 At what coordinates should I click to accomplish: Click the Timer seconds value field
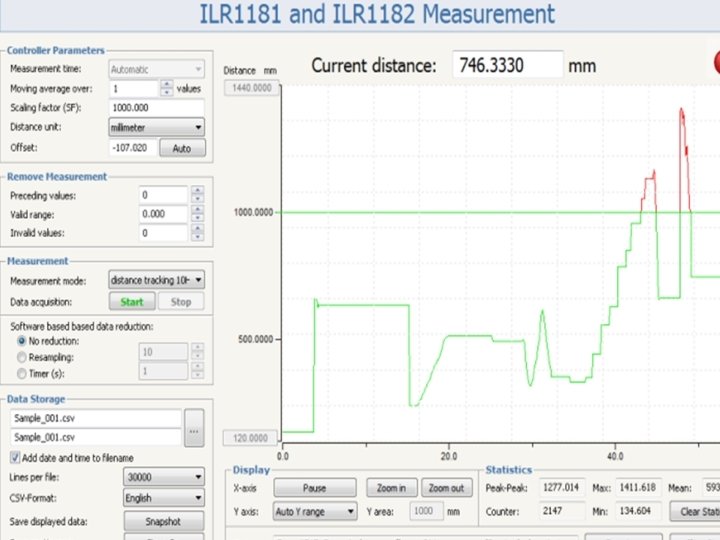click(x=163, y=371)
